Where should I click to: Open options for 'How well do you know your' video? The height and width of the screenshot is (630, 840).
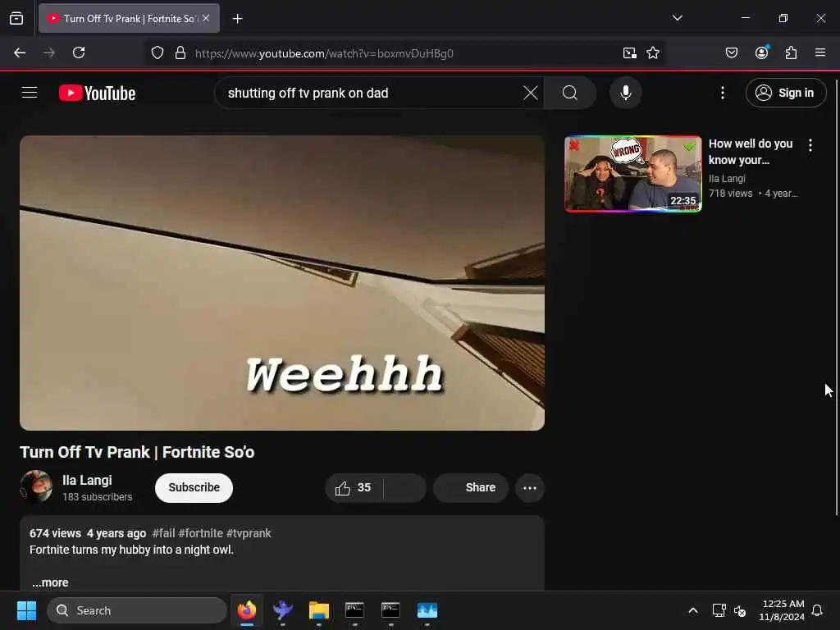point(810,144)
